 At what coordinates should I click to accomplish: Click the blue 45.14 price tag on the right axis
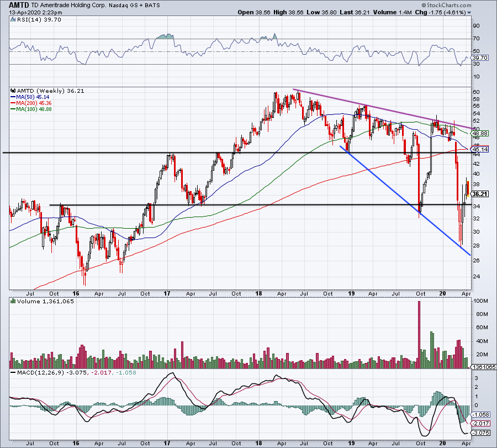pyautogui.click(x=479, y=149)
